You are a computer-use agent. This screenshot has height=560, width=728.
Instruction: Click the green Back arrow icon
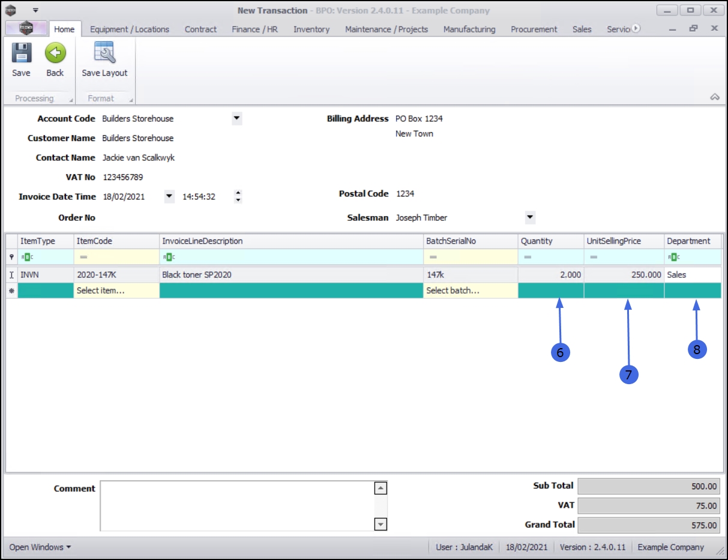55,54
